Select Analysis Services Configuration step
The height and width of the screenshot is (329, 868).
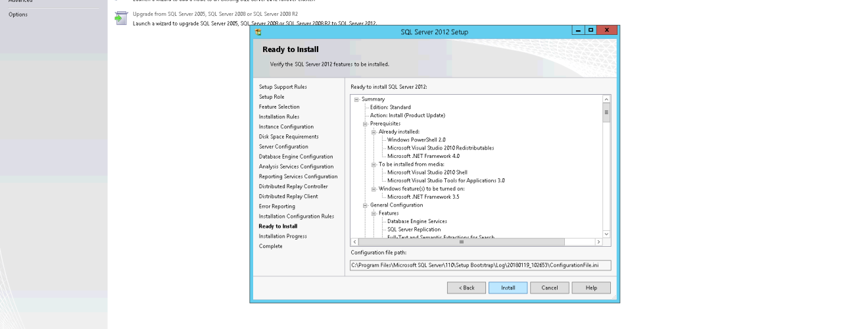pyautogui.click(x=296, y=166)
